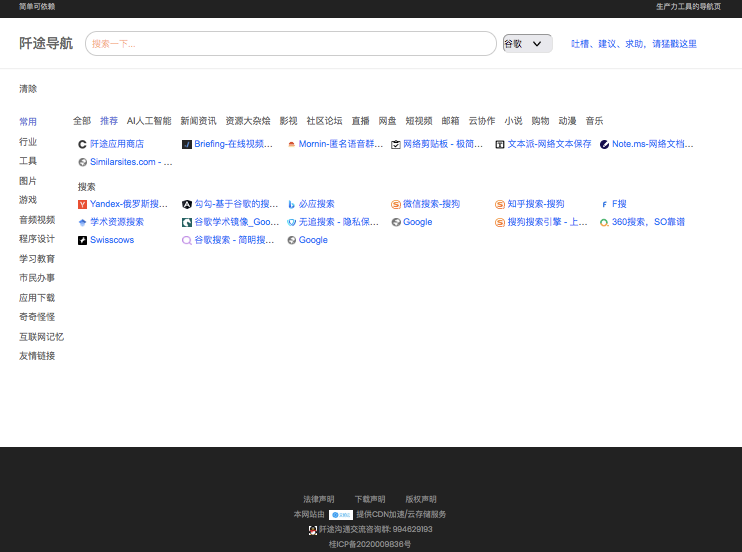This screenshot has height=552, width=742.
Task: Click the 阡途导航 site logo
Action: [46, 43]
